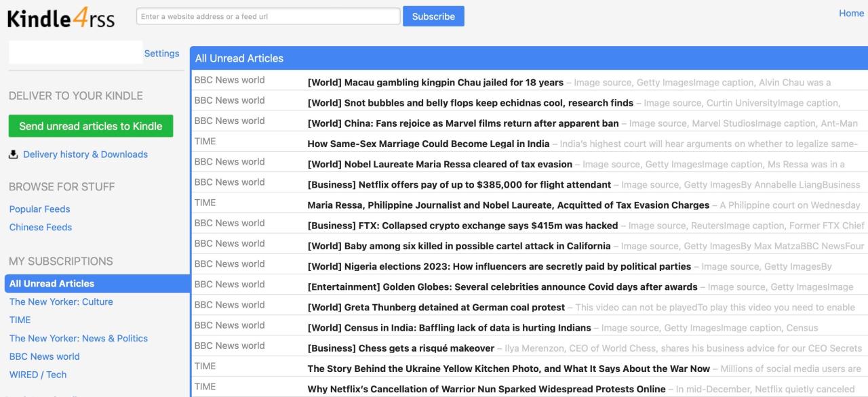Open China Marvel films return article
Viewport: 868px width, 397px height.
point(463,123)
